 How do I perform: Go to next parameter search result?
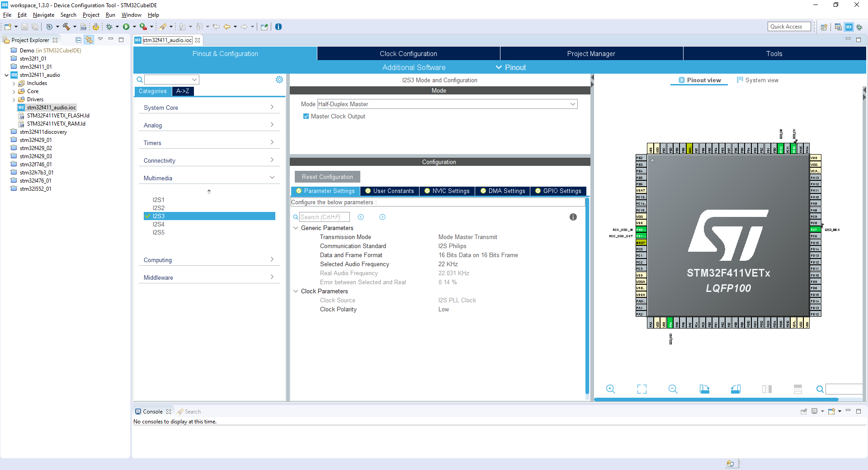click(x=382, y=217)
